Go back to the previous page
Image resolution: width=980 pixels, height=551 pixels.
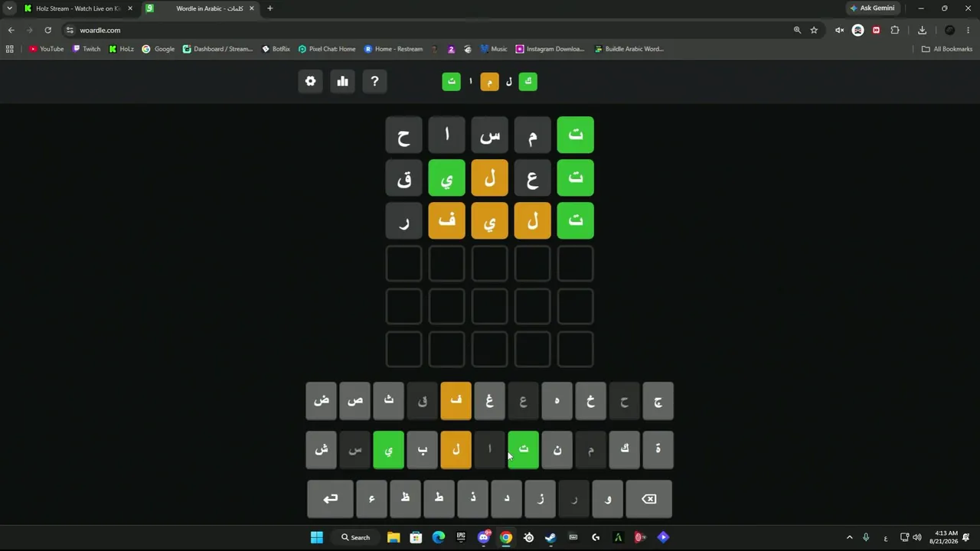pyautogui.click(x=11, y=30)
